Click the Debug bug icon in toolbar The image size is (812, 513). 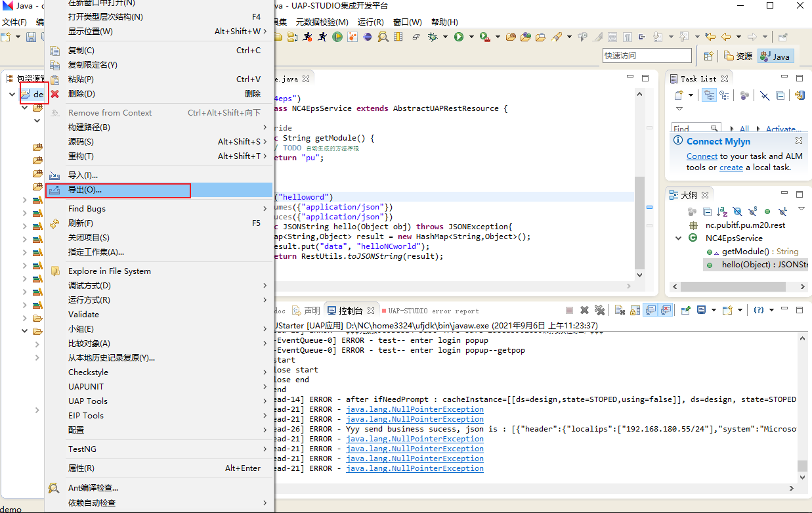click(x=433, y=37)
